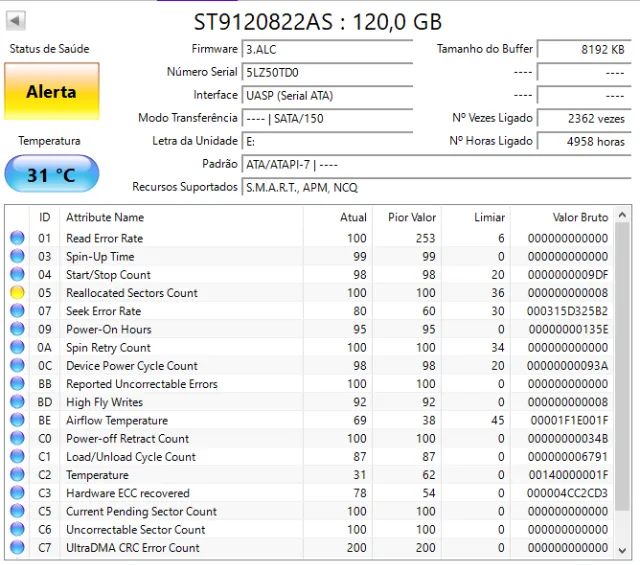Screen dimensions: 640x565
Task: Select blue status icon for Spin-Up Time
Action: tap(17, 256)
